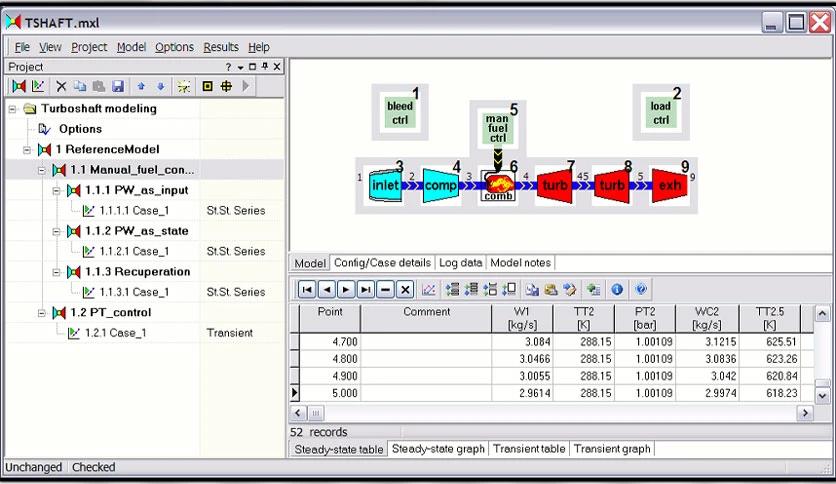Click table cell with W1 value 3.084
This screenshot has height=484, width=836.
(x=522, y=342)
